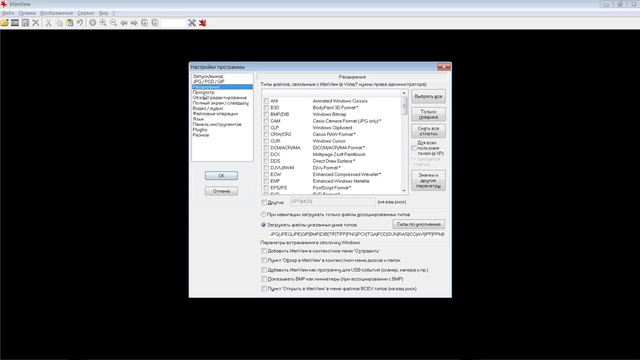Click the Cut scissors icon
The height and width of the screenshot is (360, 640).
(x=48, y=23)
